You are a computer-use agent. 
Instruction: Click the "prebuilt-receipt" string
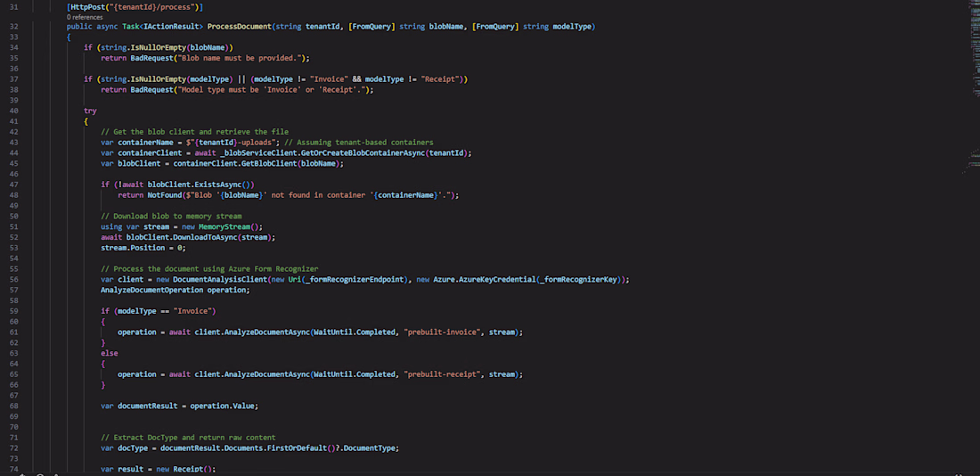[x=443, y=374]
